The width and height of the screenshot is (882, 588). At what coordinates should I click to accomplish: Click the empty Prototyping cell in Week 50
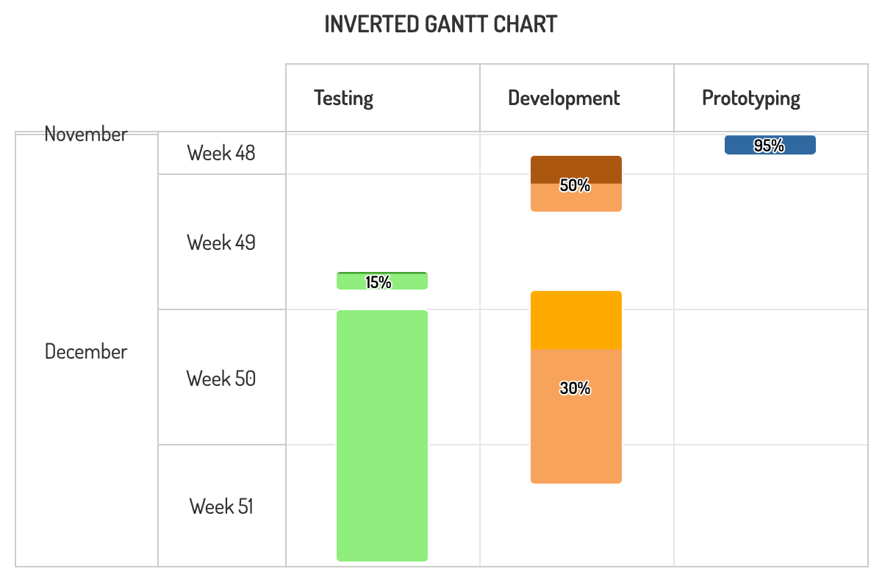(770, 377)
